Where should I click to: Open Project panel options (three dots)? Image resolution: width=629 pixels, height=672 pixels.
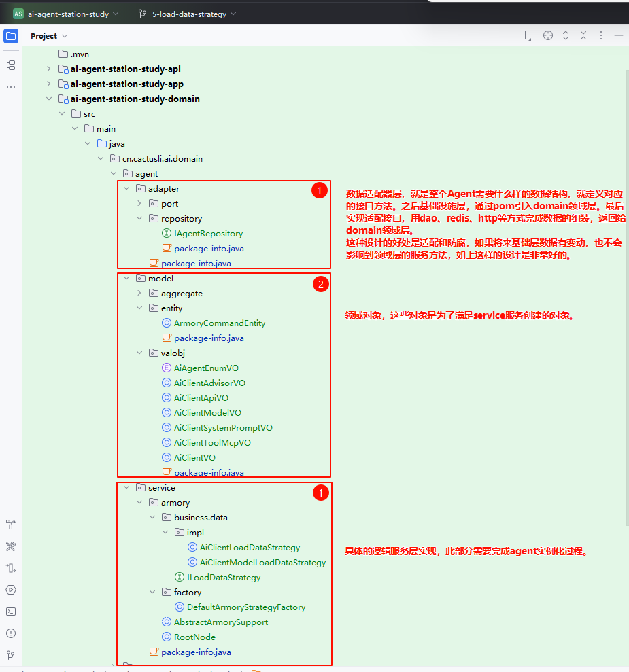click(601, 35)
